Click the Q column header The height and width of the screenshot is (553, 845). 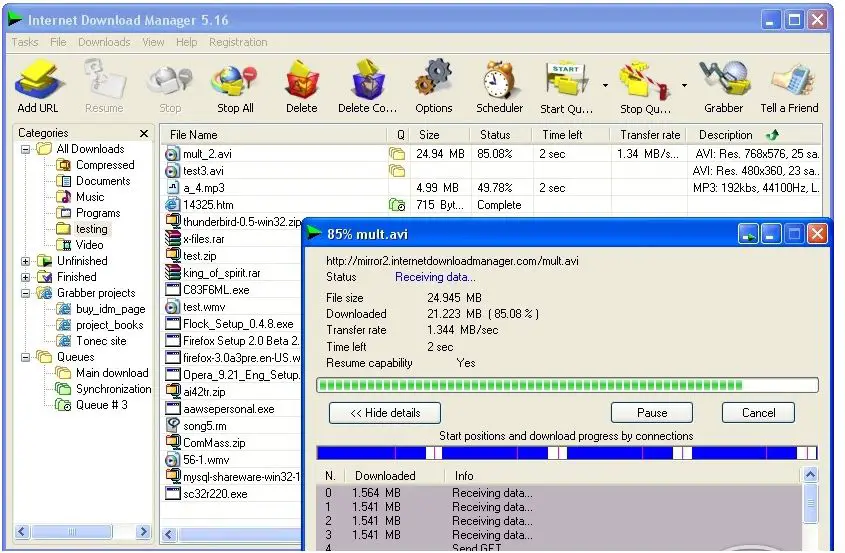pos(398,135)
